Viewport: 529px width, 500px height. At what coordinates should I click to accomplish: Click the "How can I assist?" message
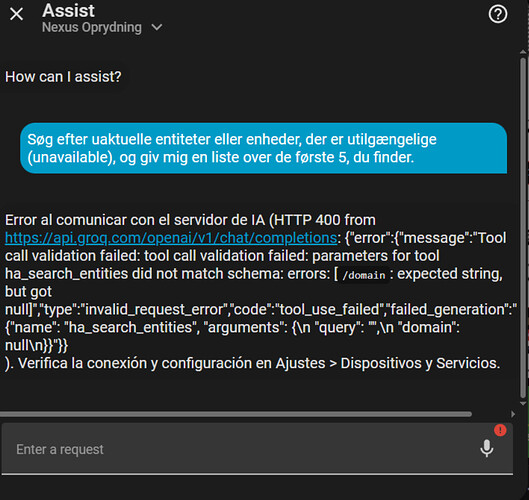click(x=63, y=77)
